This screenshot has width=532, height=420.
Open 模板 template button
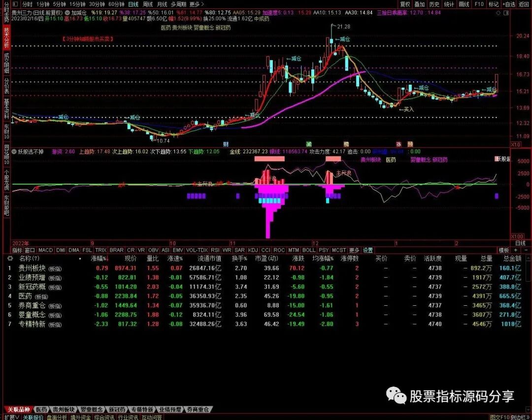tap(504, 250)
